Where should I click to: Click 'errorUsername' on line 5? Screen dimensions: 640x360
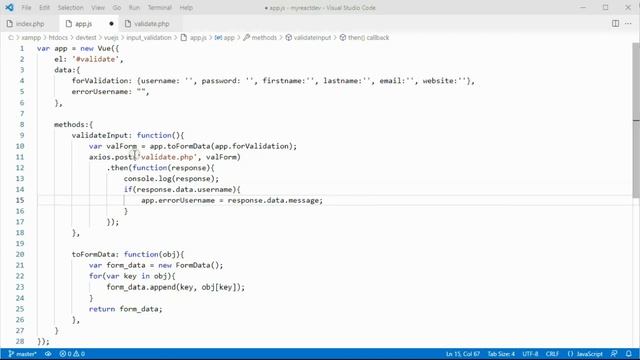tap(100, 92)
